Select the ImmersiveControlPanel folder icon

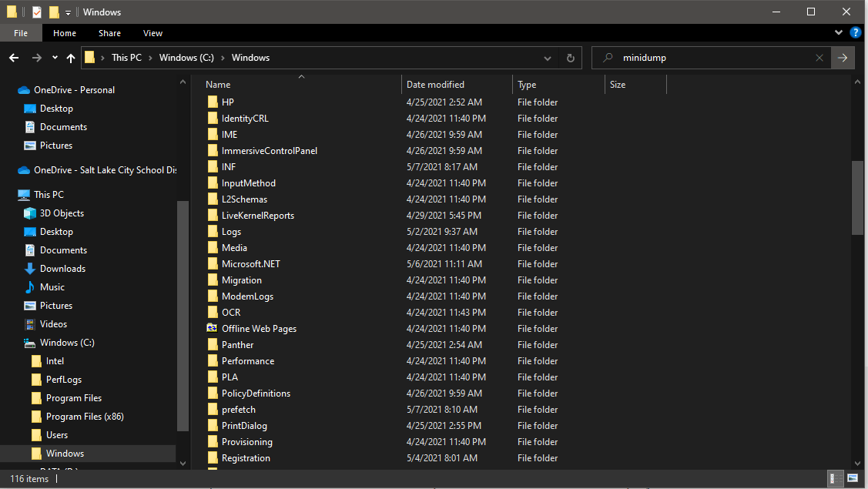pyautogui.click(x=213, y=151)
